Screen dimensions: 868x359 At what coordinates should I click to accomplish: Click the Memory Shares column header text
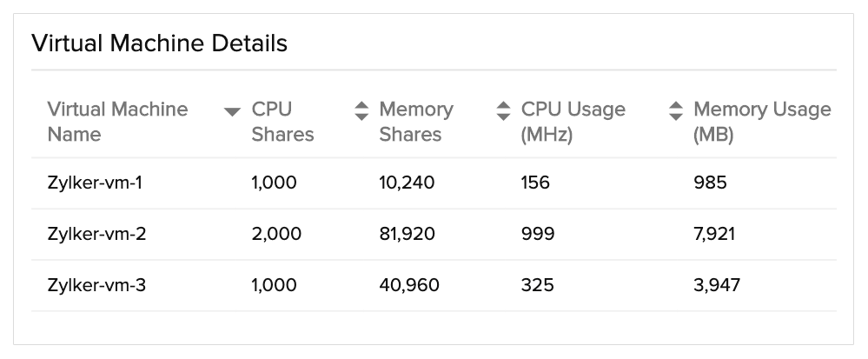coord(415,122)
